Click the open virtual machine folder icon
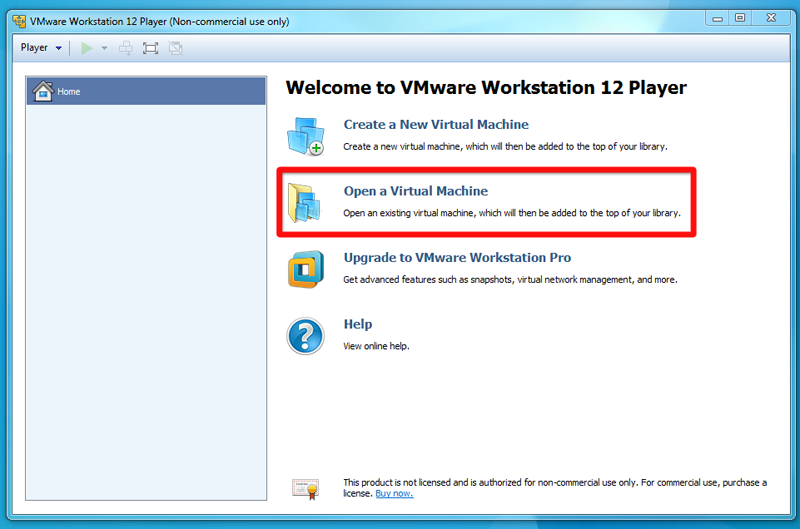This screenshot has width=800, height=529. 304,203
